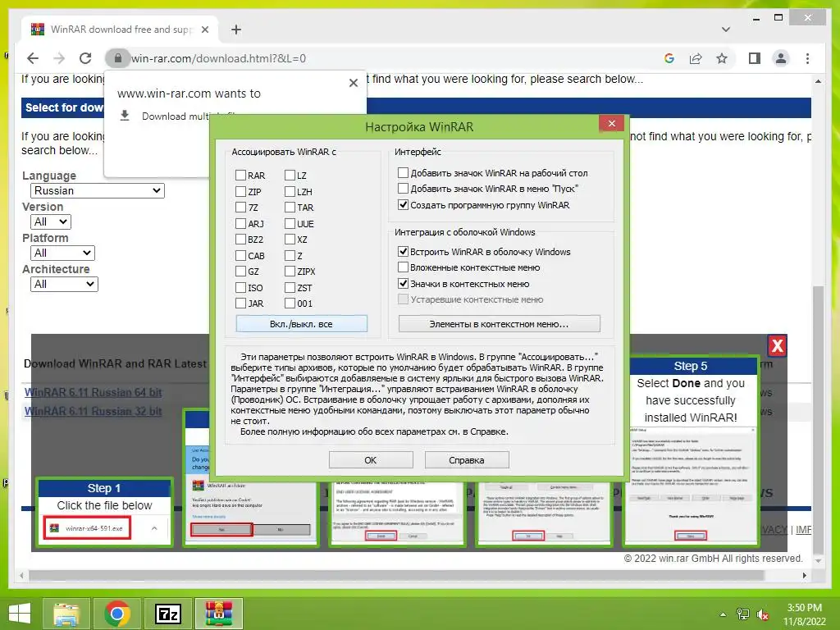Enable the Z file association checkbox

tap(290, 256)
